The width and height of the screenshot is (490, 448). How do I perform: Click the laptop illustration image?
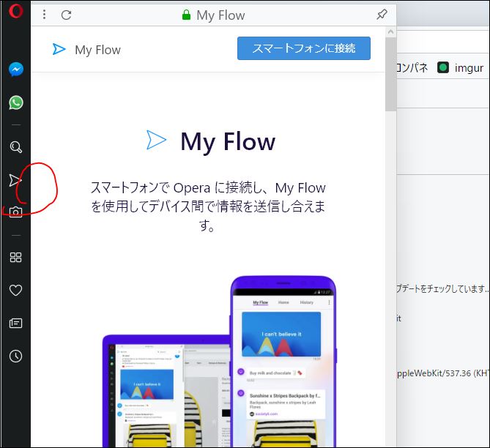click(x=166, y=391)
